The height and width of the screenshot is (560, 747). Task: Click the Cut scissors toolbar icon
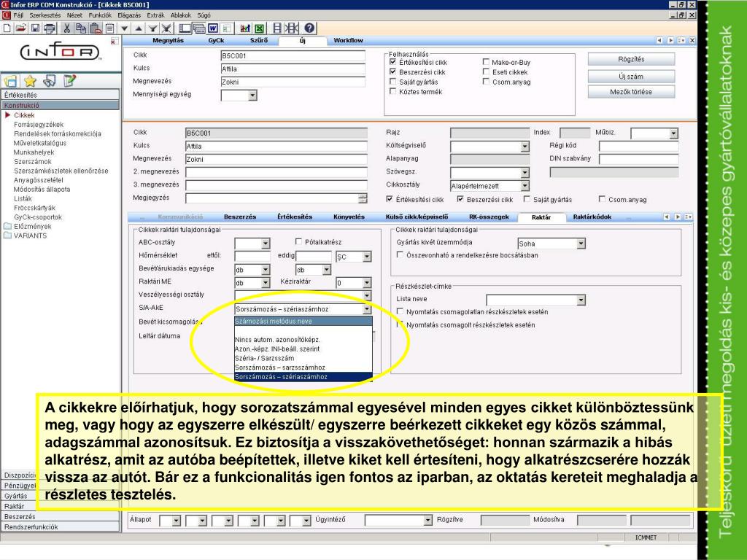coord(67,28)
